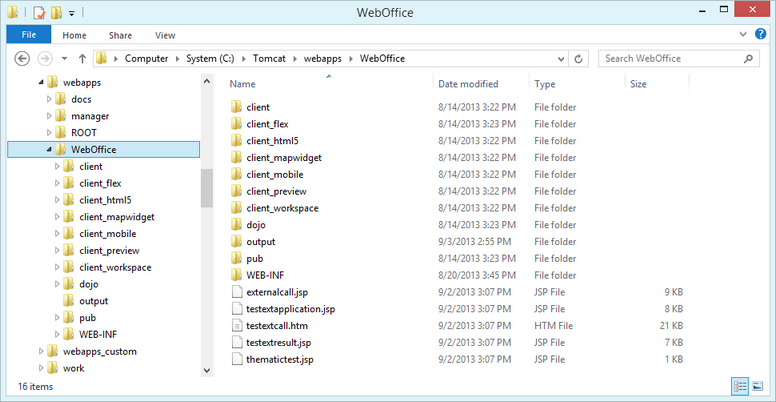
Task: Expand the manager tree node
Action: (x=48, y=116)
